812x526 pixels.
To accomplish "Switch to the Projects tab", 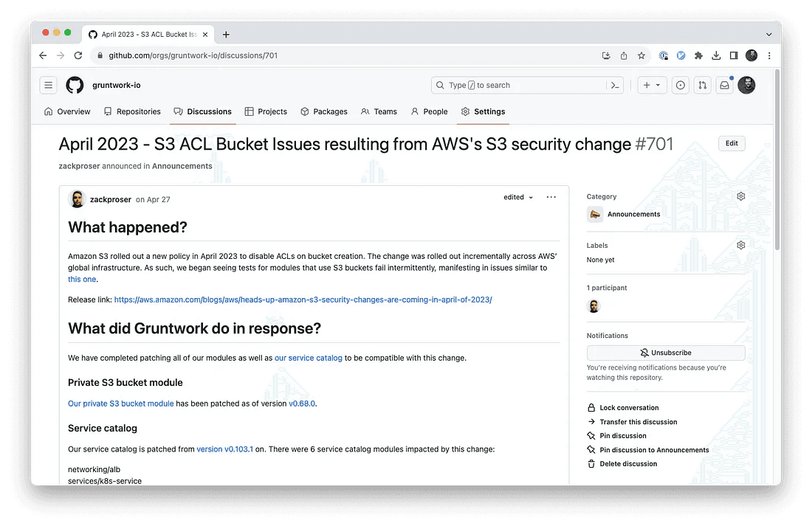I will [266, 111].
